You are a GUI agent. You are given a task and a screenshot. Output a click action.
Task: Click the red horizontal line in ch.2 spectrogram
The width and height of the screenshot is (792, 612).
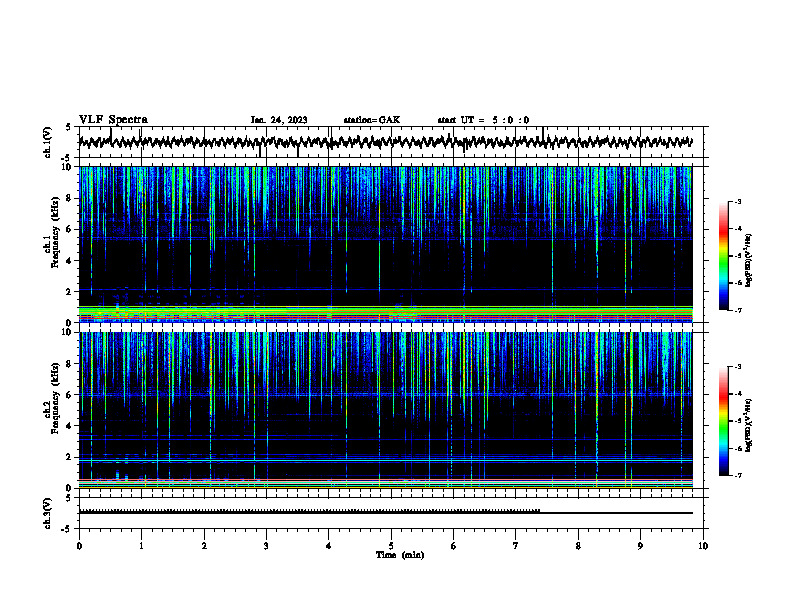point(386,479)
